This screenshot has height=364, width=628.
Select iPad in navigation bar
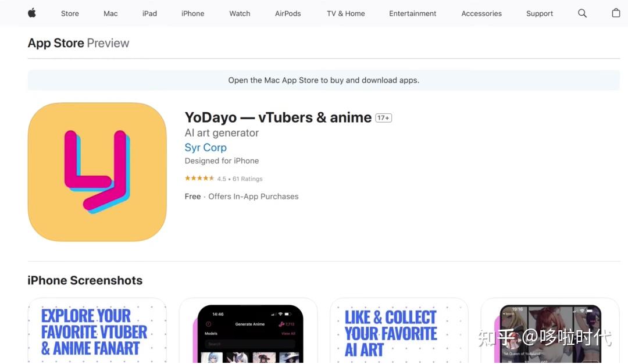(x=149, y=13)
